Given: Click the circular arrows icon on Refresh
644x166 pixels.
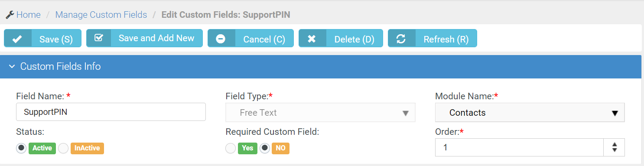Looking at the screenshot, I should 401,39.
